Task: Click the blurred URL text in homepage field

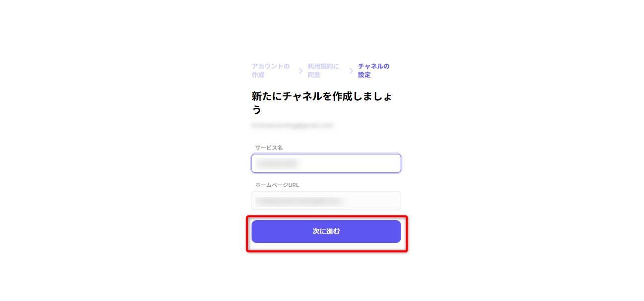Action: pyautogui.click(x=299, y=201)
